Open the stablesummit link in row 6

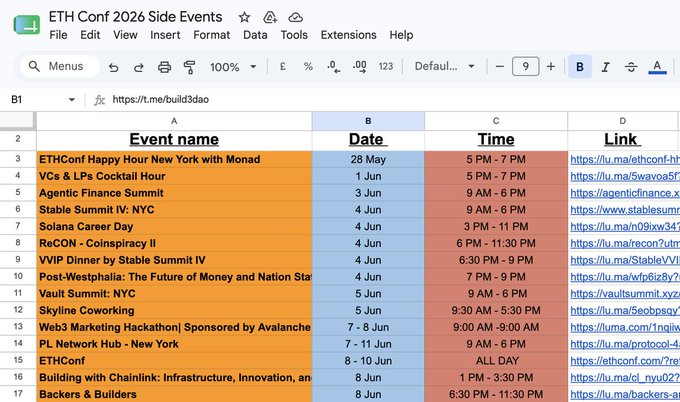[x=624, y=210]
